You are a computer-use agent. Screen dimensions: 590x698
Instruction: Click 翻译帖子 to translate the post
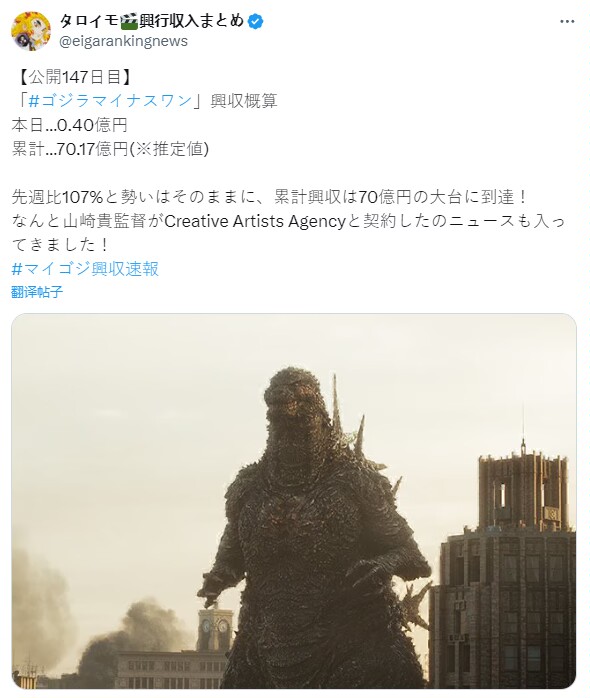[37, 292]
